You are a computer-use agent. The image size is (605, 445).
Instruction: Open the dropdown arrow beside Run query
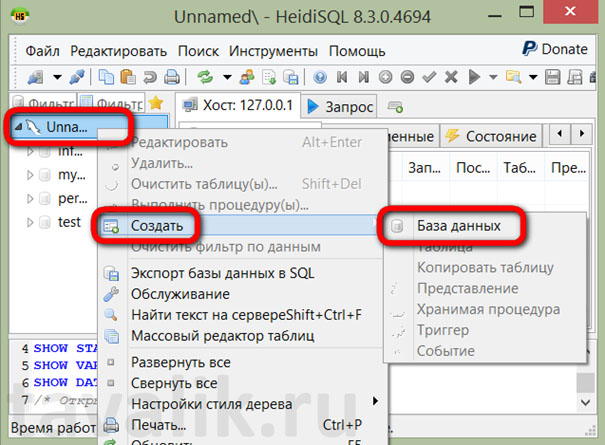pyautogui.click(x=493, y=77)
